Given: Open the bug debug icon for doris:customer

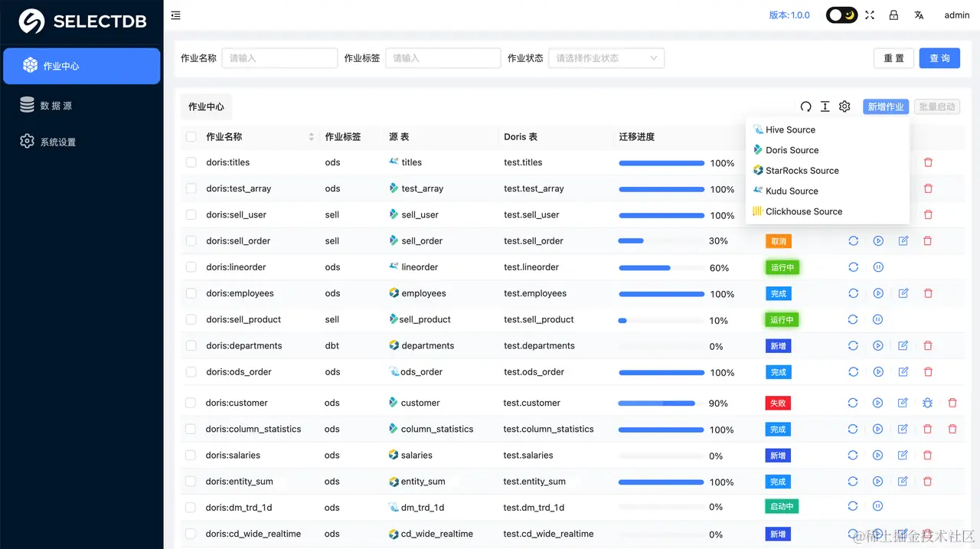Looking at the screenshot, I should coord(927,403).
